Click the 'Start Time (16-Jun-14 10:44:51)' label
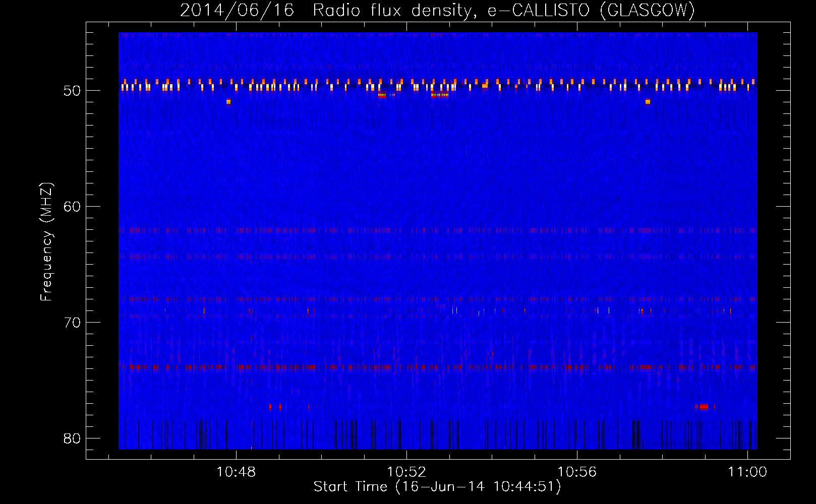816x504 pixels. (437, 487)
